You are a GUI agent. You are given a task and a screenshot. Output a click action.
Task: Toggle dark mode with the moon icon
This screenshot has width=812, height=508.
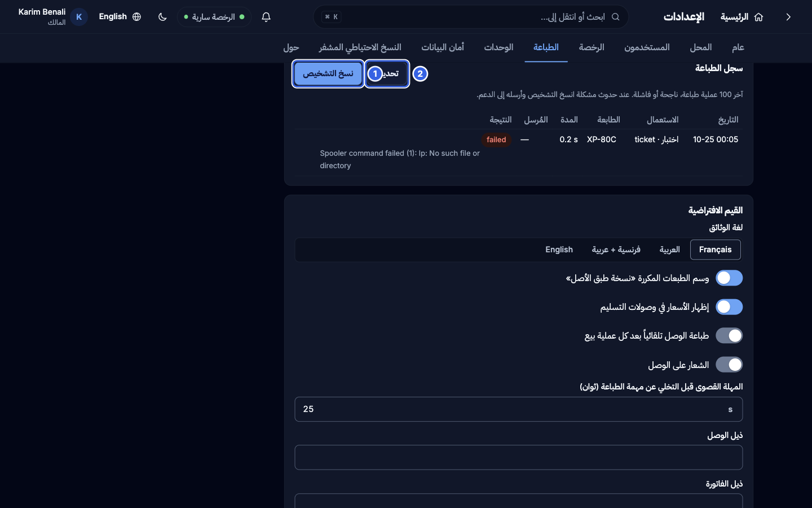click(162, 17)
